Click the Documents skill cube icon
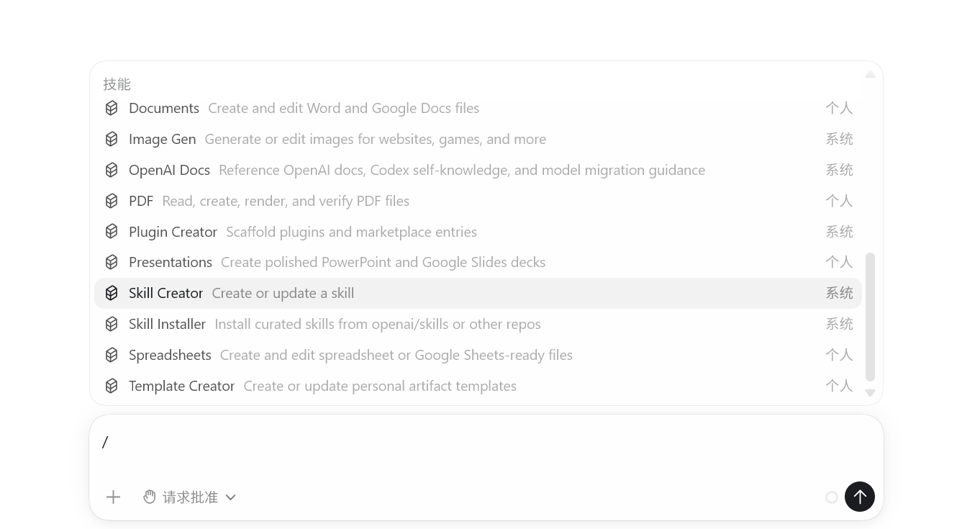 [112, 108]
